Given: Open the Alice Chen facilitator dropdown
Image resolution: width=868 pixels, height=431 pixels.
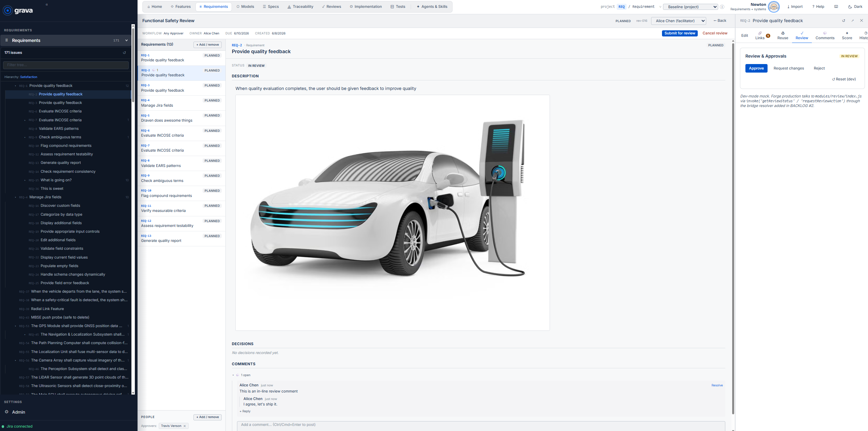Looking at the screenshot, I should pos(678,21).
